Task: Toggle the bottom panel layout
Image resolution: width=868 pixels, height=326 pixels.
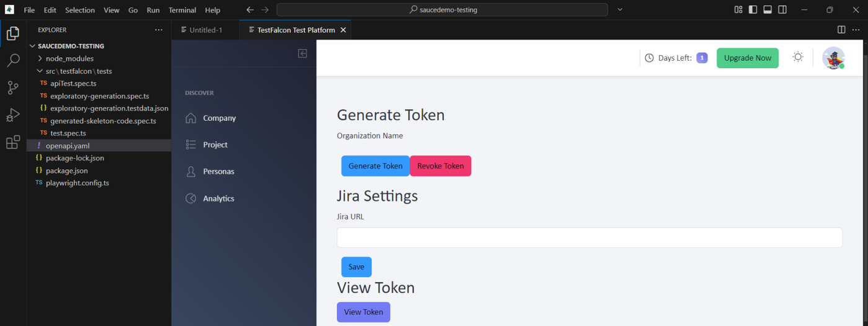Action: pos(768,10)
